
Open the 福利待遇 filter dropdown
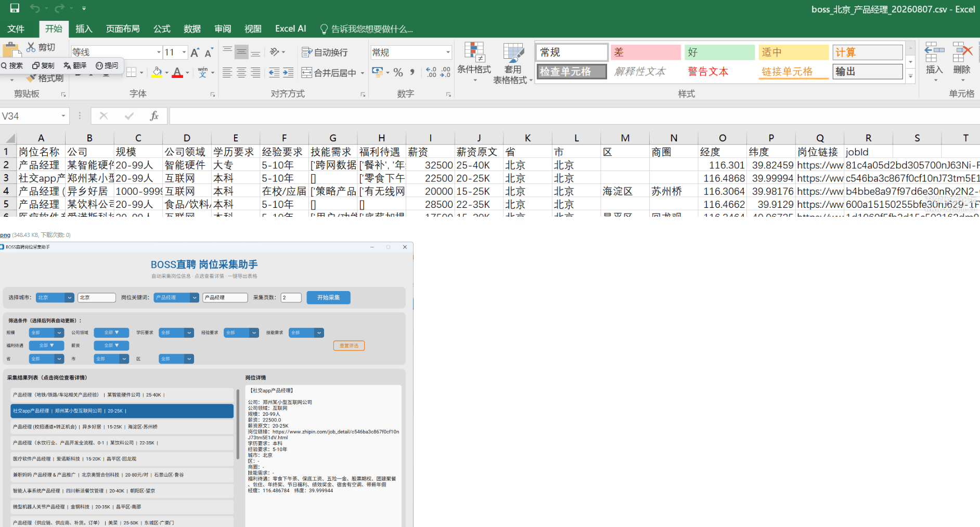(46, 345)
